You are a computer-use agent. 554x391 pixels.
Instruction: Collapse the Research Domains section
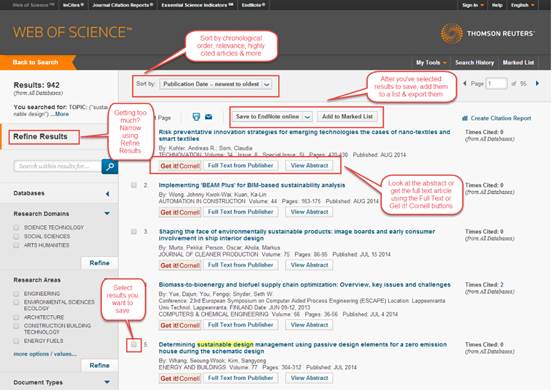[107, 214]
